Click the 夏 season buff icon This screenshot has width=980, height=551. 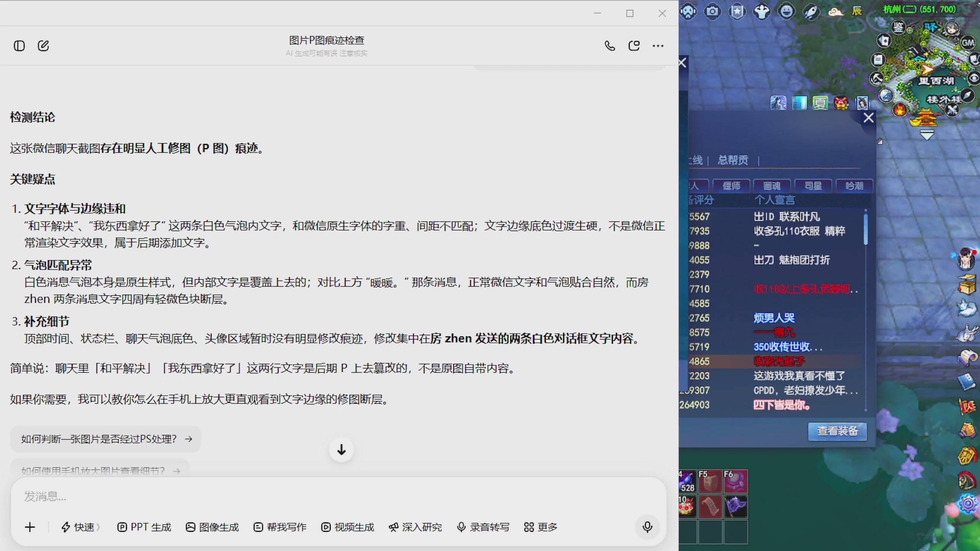click(820, 103)
